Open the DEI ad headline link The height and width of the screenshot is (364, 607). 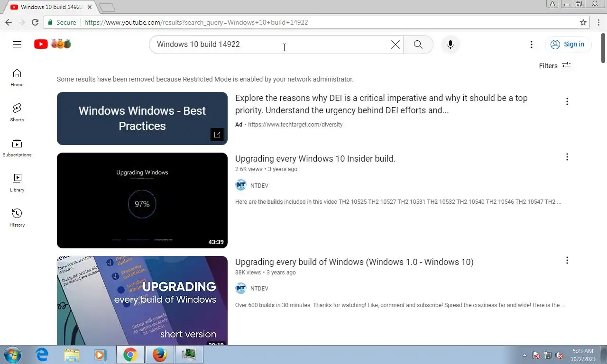pos(381,104)
